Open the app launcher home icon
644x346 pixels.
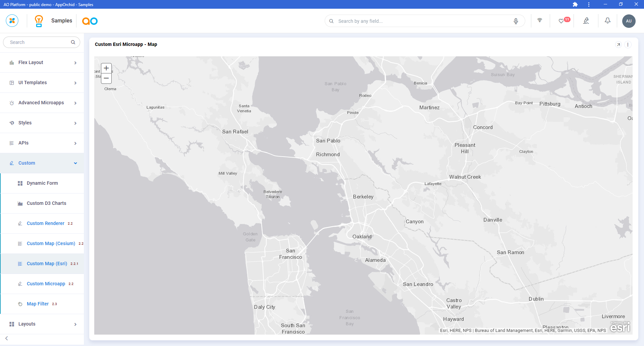12,21
